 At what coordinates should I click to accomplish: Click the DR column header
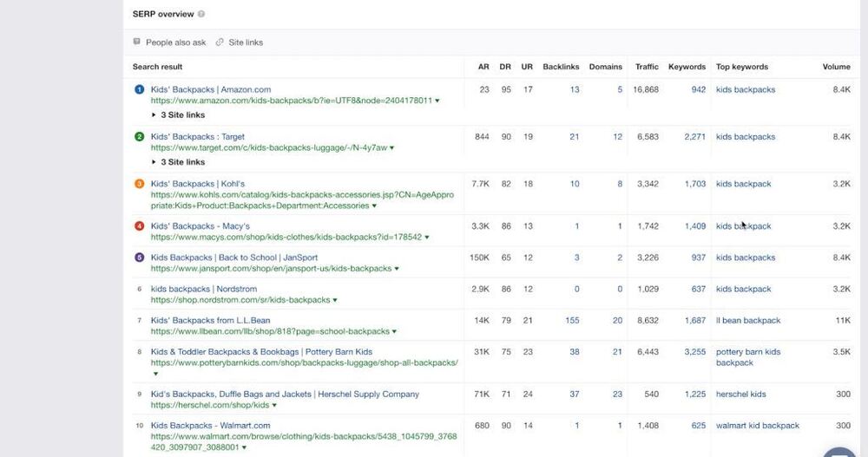point(505,67)
